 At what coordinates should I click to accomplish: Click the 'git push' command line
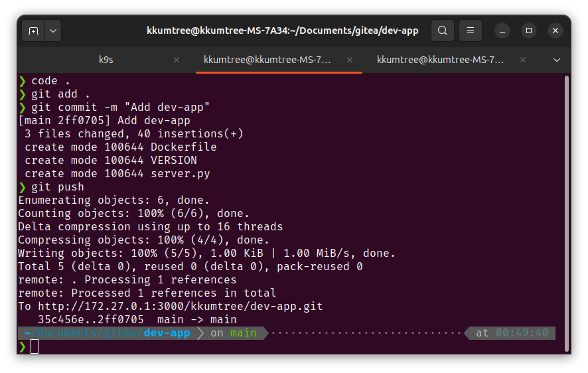[x=57, y=187]
